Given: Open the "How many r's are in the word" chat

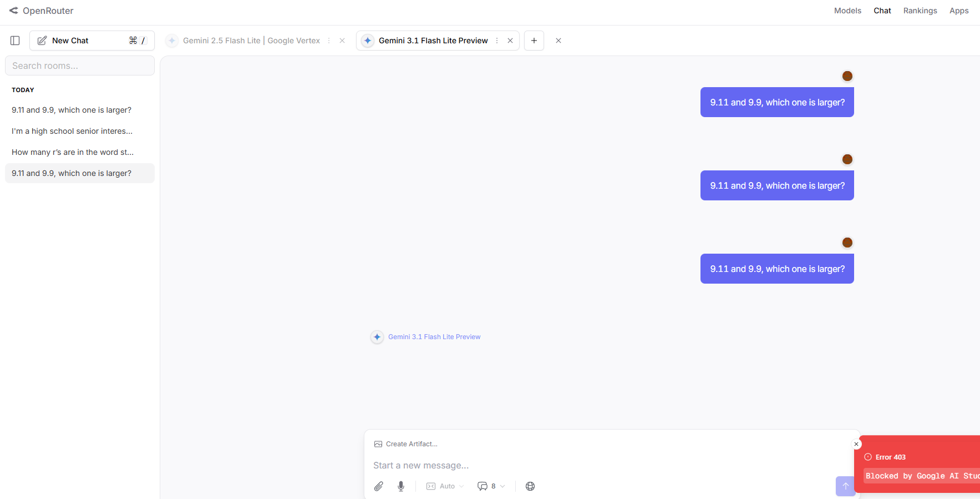Looking at the screenshot, I should (x=80, y=152).
